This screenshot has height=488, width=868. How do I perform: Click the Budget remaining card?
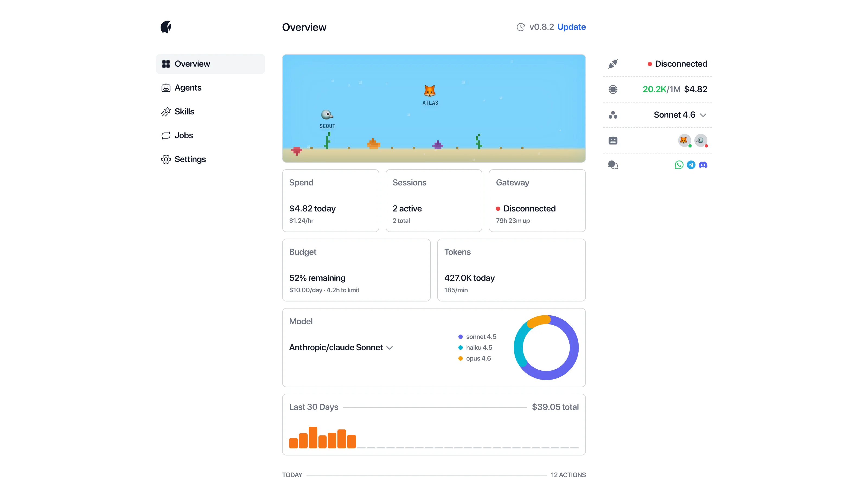pos(356,270)
